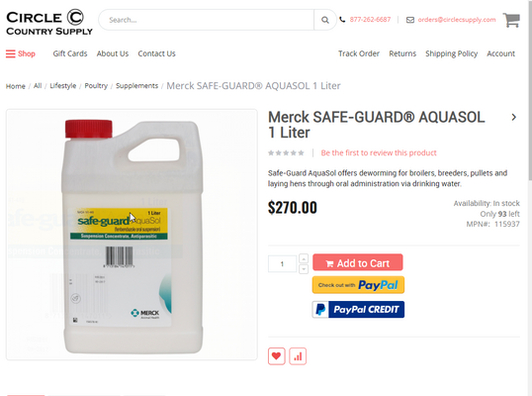The image size is (532, 396).
Task: Add product to wishlist heart icon
Action: [276, 356]
